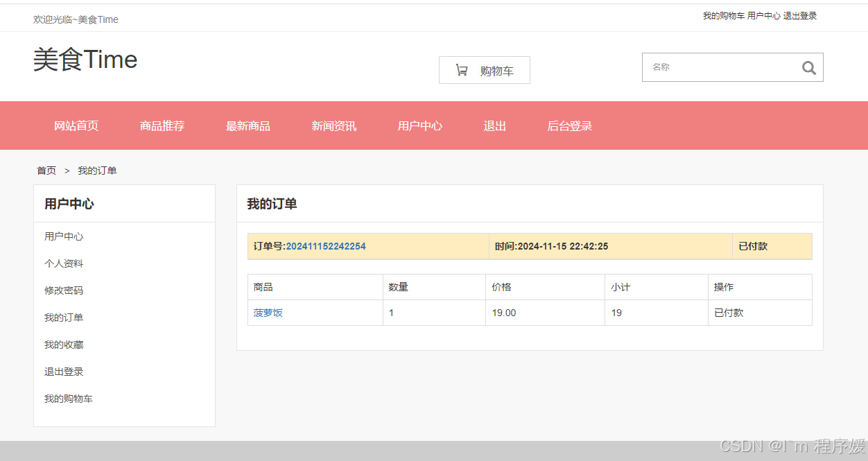Open the 购物车 button
The width and height of the screenshot is (868, 461).
tap(485, 70)
